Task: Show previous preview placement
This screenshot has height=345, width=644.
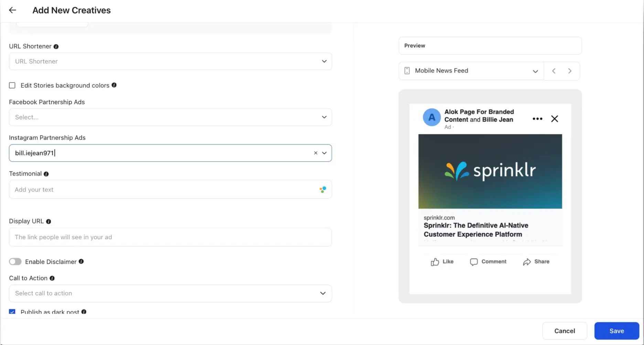Action: coord(554,71)
